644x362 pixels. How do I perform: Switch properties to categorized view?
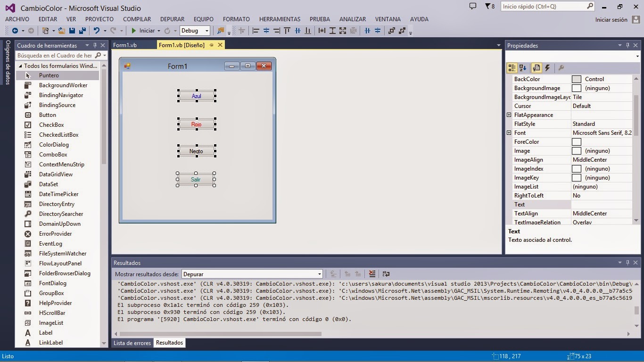point(512,67)
